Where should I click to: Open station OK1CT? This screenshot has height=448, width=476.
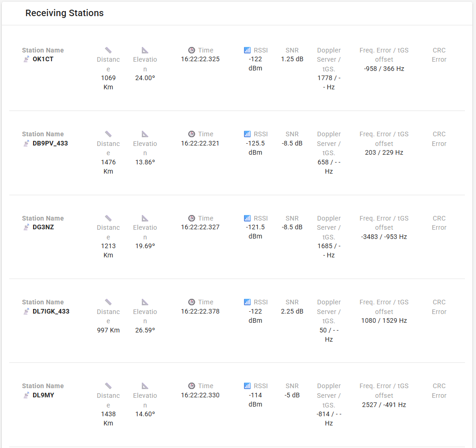[x=43, y=59]
